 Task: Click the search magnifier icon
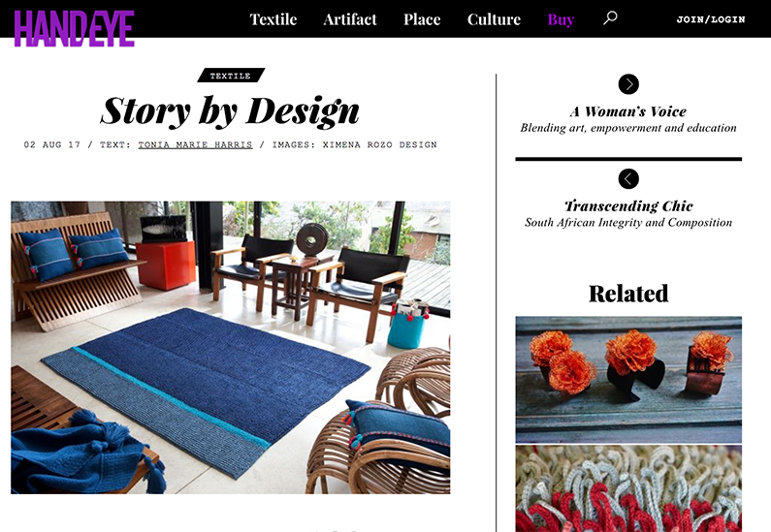(610, 18)
